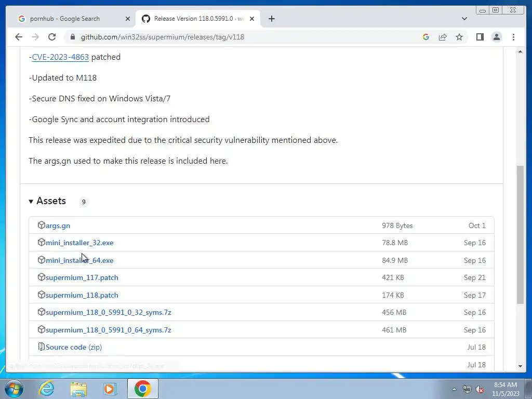
Task: Download supermium_118.patch
Action: (82, 295)
